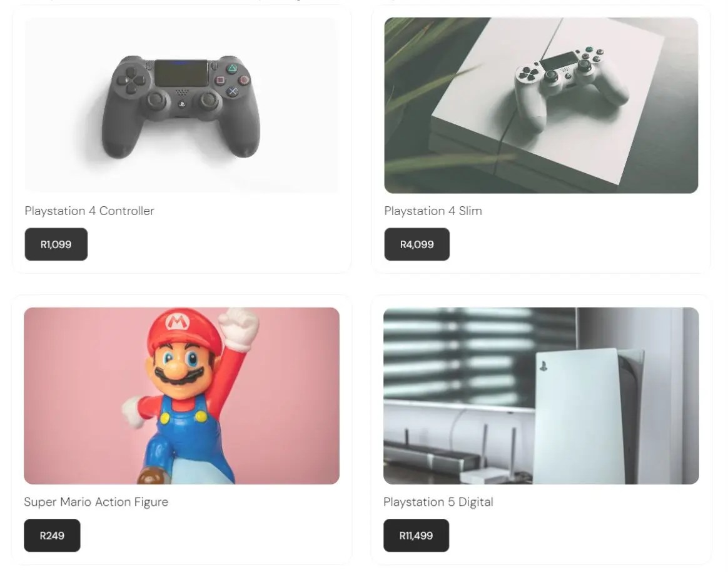This screenshot has height=572, width=728.
Task: Click the R249 price button
Action: tap(52, 535)
